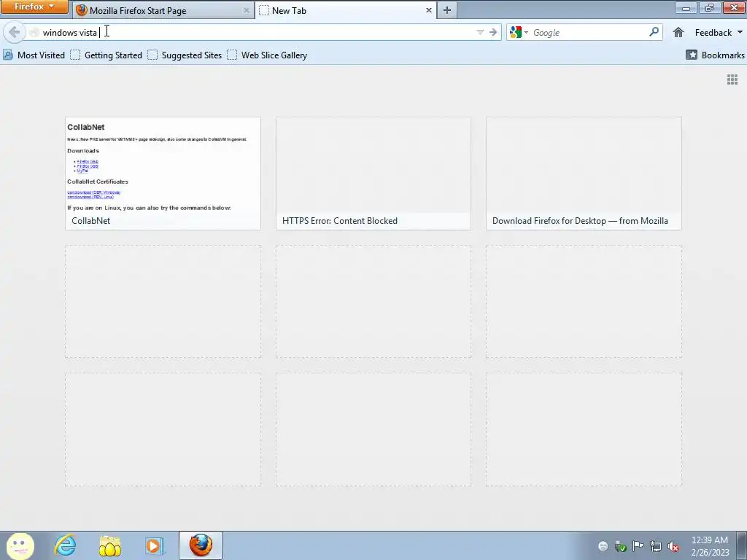Image resolution: width=747 pixels, height=560 pixels.
Task: Open Google search engine selector dropdown
Action: [519, 32]
